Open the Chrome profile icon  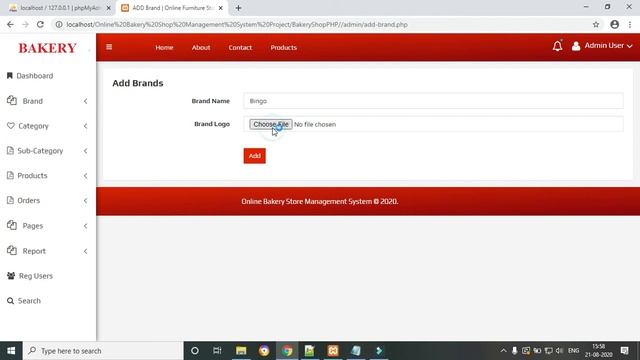(x=614, y=24)
